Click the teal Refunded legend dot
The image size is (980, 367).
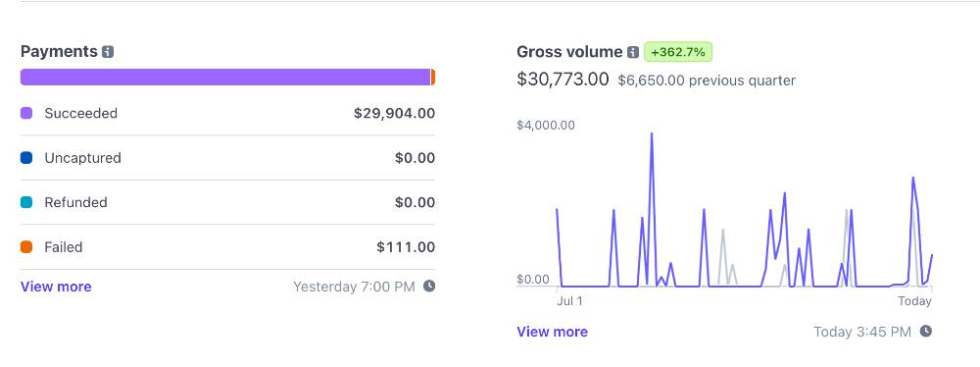click(26, 202)
